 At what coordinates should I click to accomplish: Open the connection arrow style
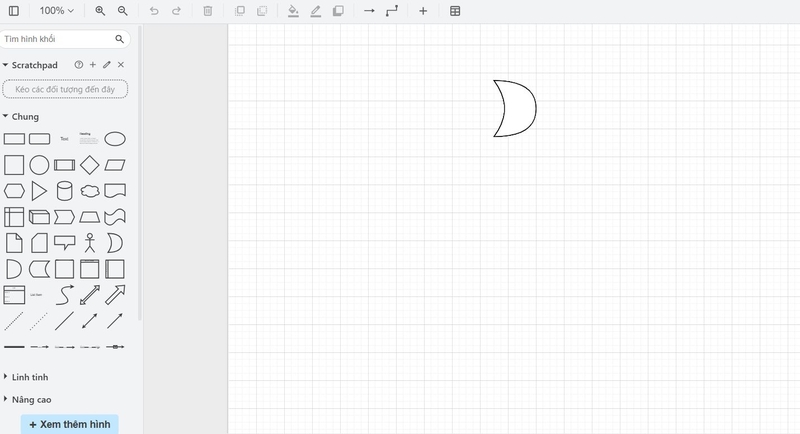pyautogui.click(x=369, y=11)
